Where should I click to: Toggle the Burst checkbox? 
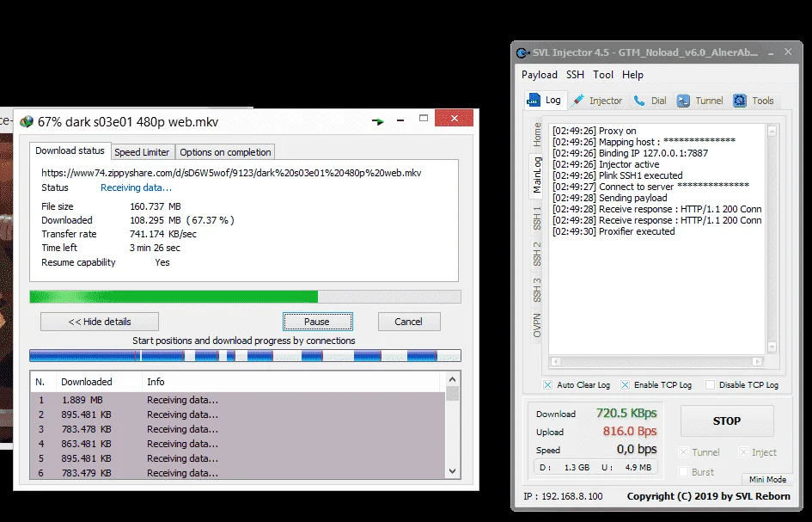pos(684,472)
